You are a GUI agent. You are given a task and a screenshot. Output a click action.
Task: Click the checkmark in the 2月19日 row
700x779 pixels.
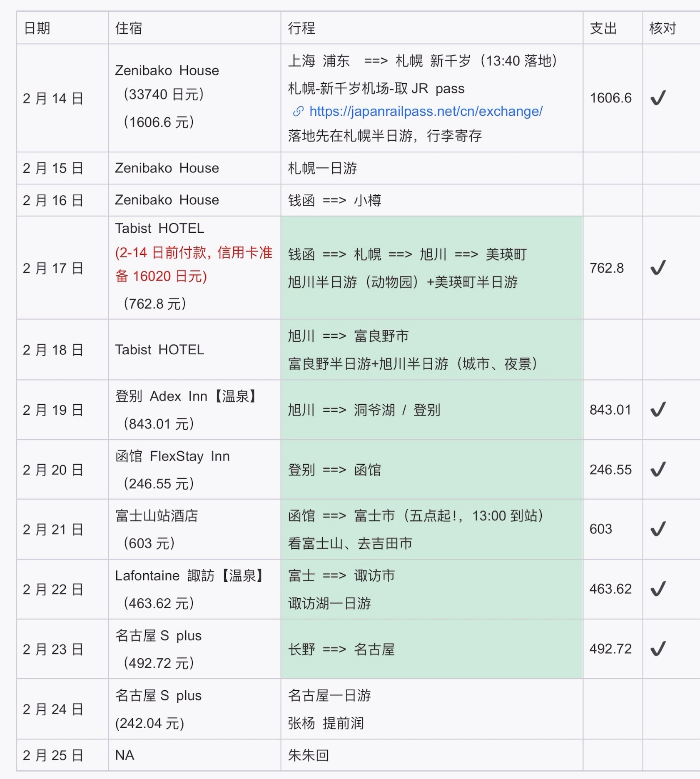(x=658, y=410)
